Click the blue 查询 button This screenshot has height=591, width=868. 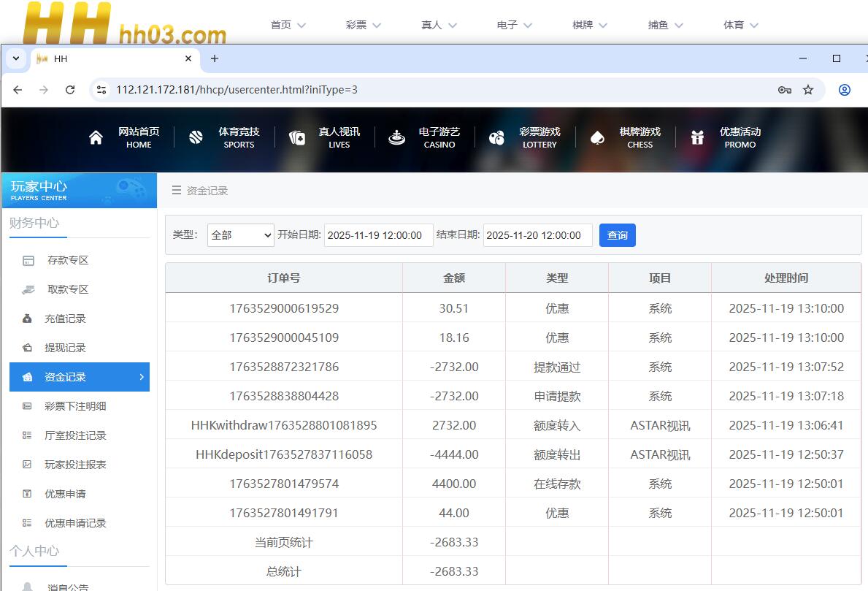(617, 235)
